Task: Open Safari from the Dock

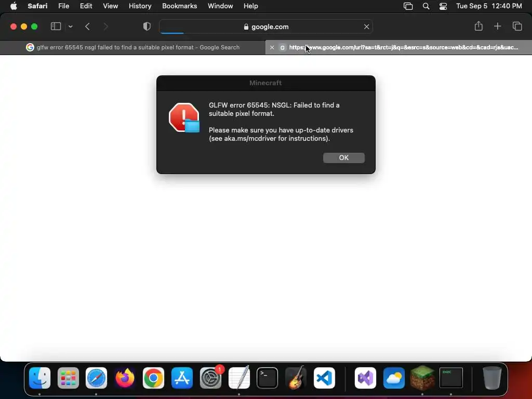Action: click(96, 378)
